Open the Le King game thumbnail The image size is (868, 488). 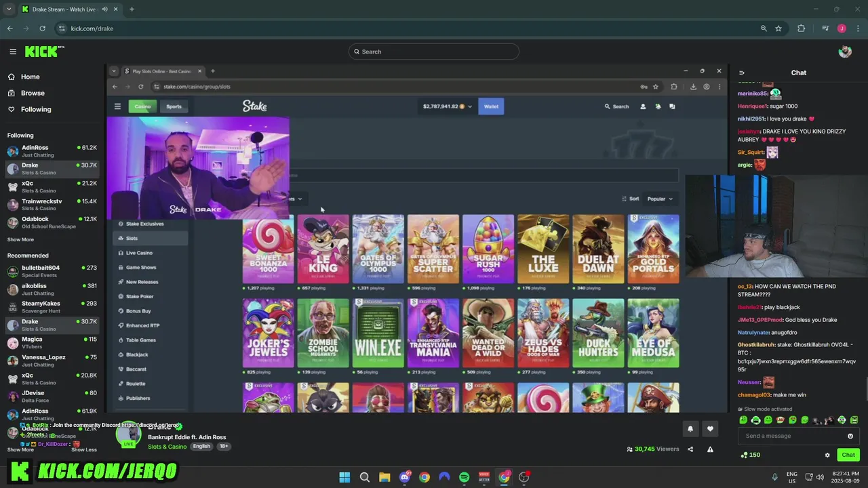[323, 249]
